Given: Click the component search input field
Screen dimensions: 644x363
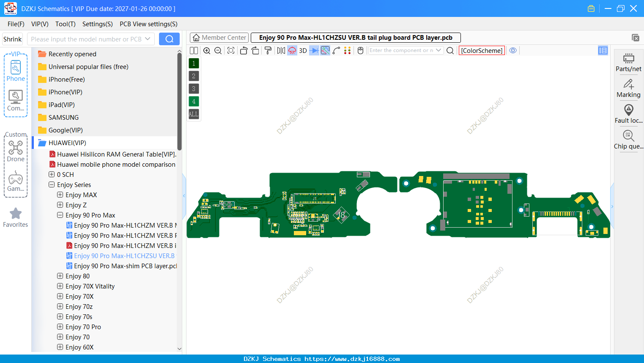Looking at the screenshot, I should (x=402, y=50).
